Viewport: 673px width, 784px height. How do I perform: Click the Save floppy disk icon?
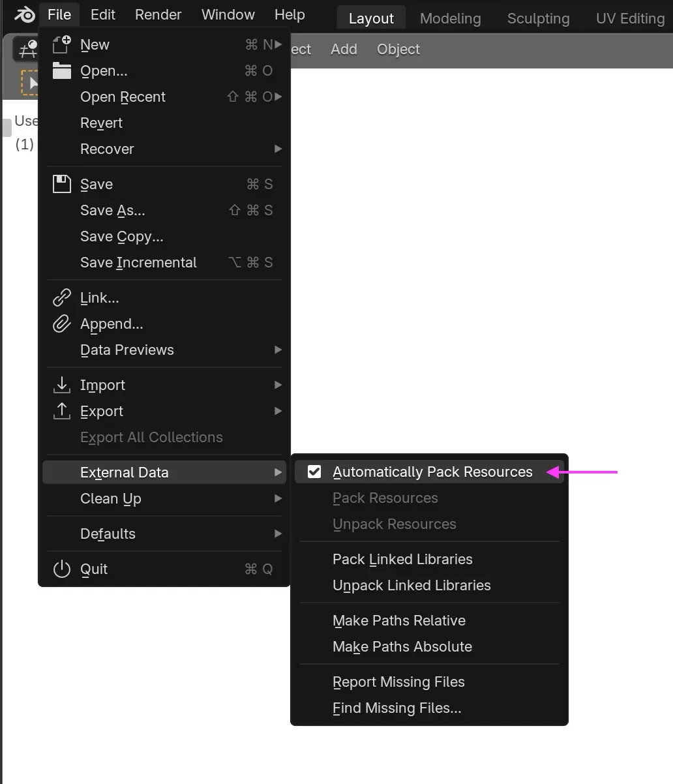pyautogui.click(x=61, y=184)
